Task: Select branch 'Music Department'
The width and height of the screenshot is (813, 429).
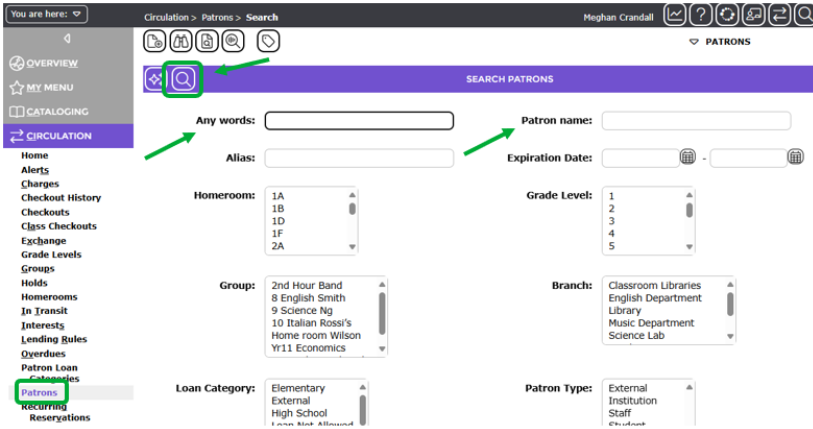Action: coord(651,323)
